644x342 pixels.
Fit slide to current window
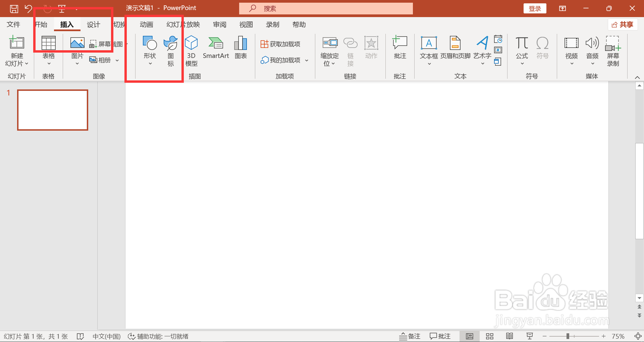638,336
